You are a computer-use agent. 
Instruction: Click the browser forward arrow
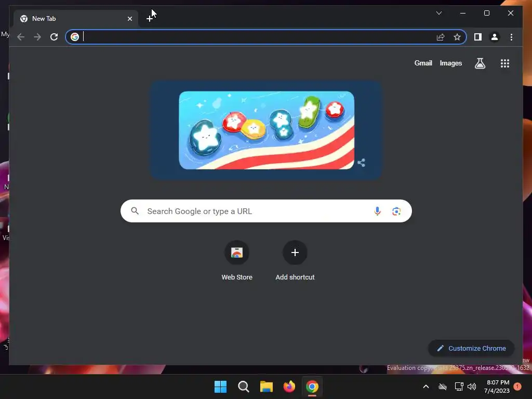37,37
